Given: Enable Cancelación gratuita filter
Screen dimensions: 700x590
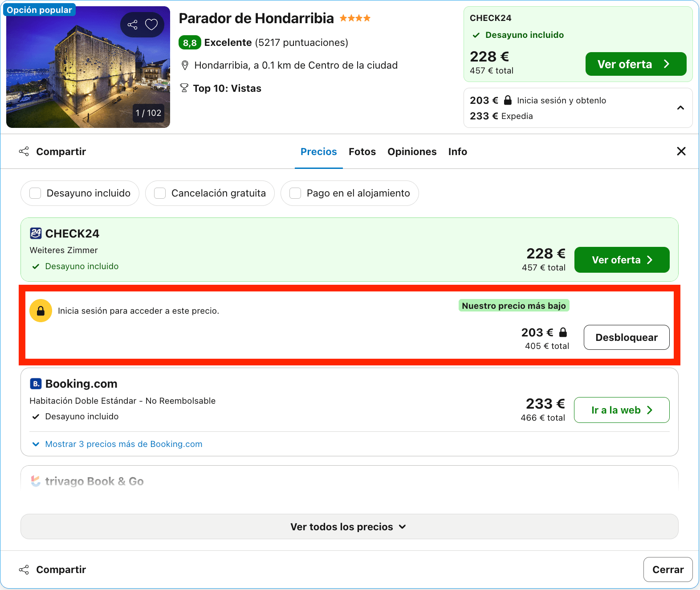Looking at the screenshot, I should pyautogui.click(x=160, y=193).
